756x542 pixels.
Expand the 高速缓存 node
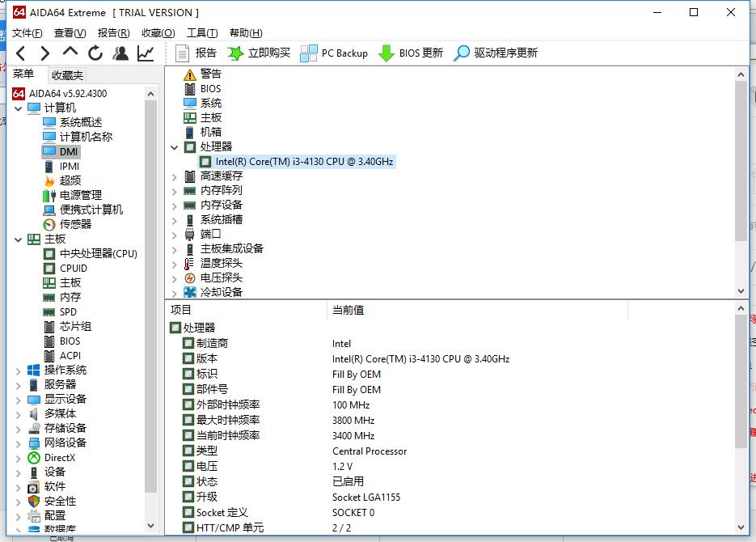tap(174, 177)
